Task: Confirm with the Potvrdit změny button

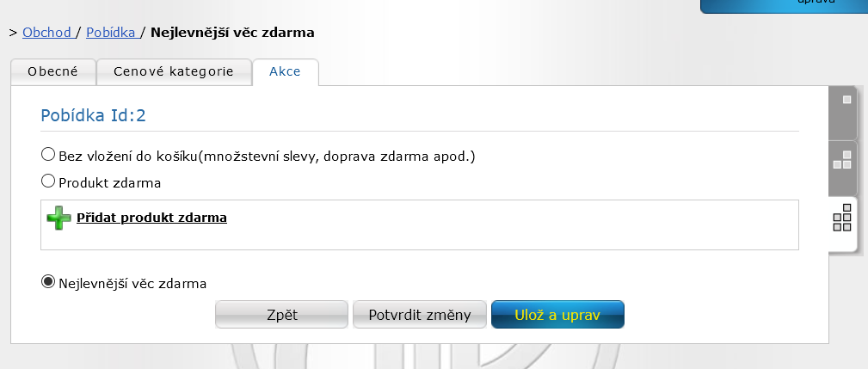Action: 420,315
